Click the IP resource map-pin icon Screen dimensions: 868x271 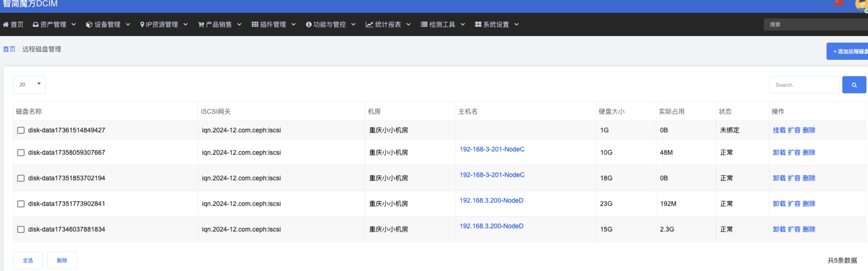click(x=142, y=25)
